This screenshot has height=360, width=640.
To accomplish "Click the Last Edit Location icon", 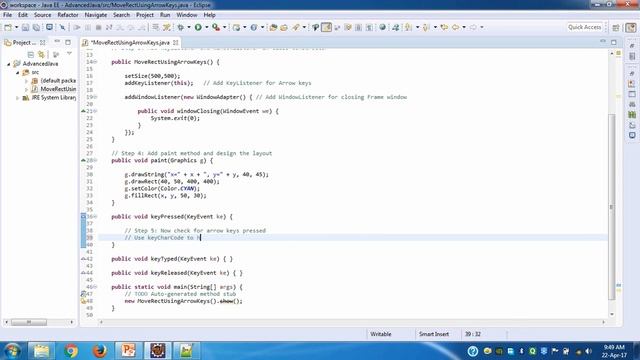I will 444,27.
